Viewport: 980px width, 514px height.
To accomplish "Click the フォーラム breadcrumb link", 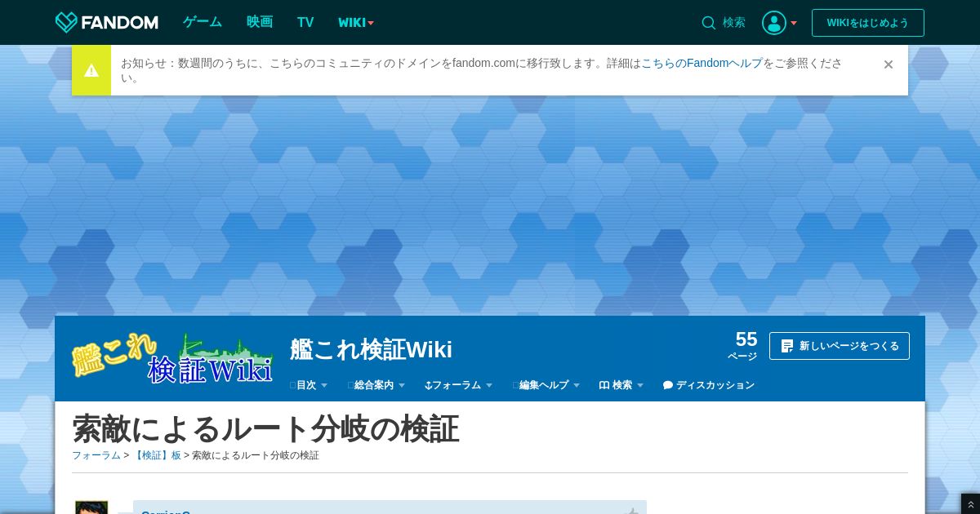I will coord(96,455).
